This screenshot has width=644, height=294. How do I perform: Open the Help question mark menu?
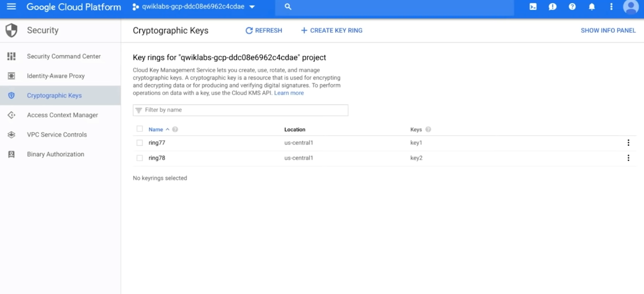(572, 6)
